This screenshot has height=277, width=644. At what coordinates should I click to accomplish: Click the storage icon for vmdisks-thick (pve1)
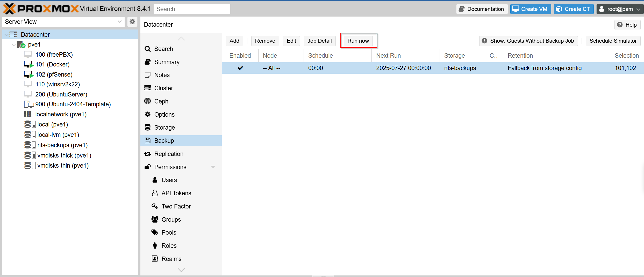30,155
